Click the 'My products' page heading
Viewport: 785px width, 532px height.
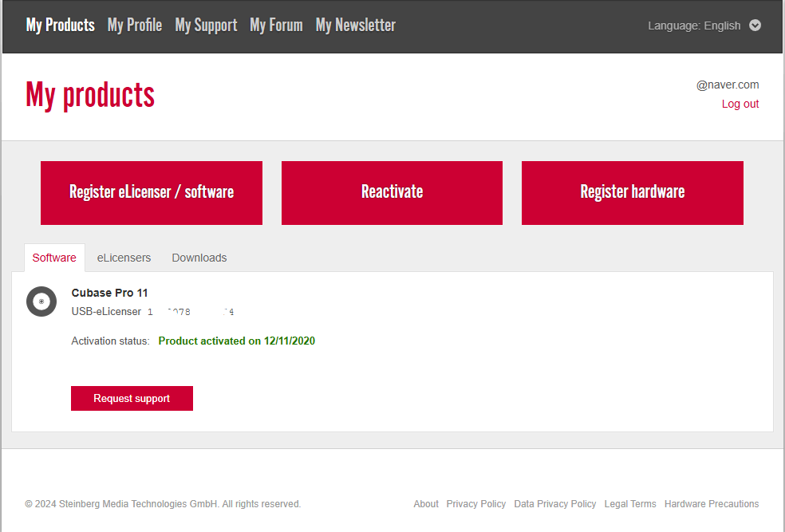pyautogui.click(x=90, y=95)
